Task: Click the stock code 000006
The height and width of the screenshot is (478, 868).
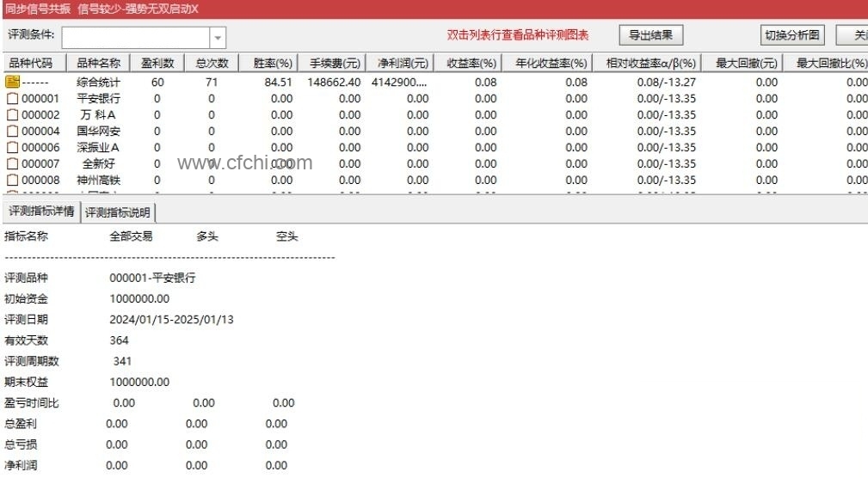Action: point(40,148)
